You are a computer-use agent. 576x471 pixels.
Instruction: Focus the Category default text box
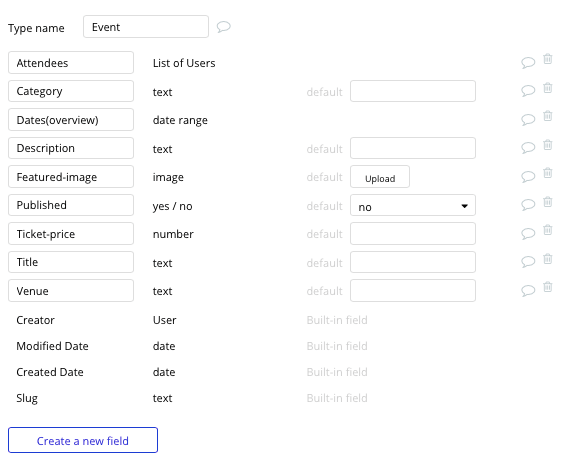click(413, 91)
